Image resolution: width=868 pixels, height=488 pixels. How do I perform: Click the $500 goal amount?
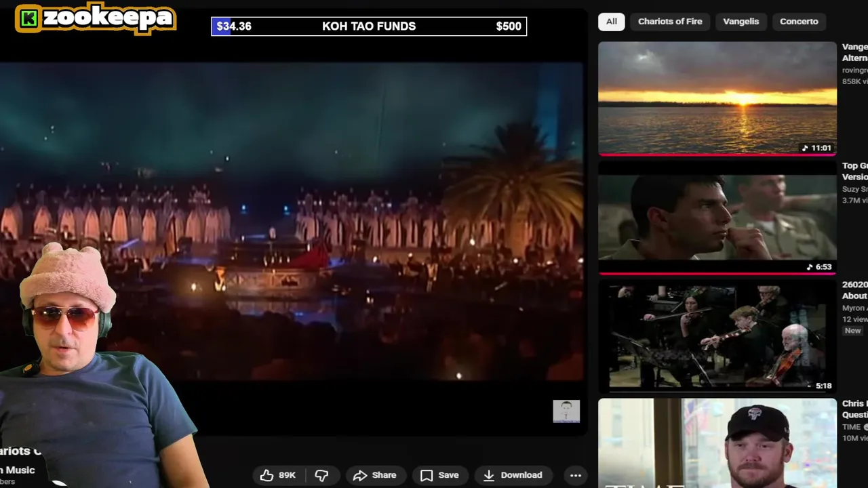(509, 26)
